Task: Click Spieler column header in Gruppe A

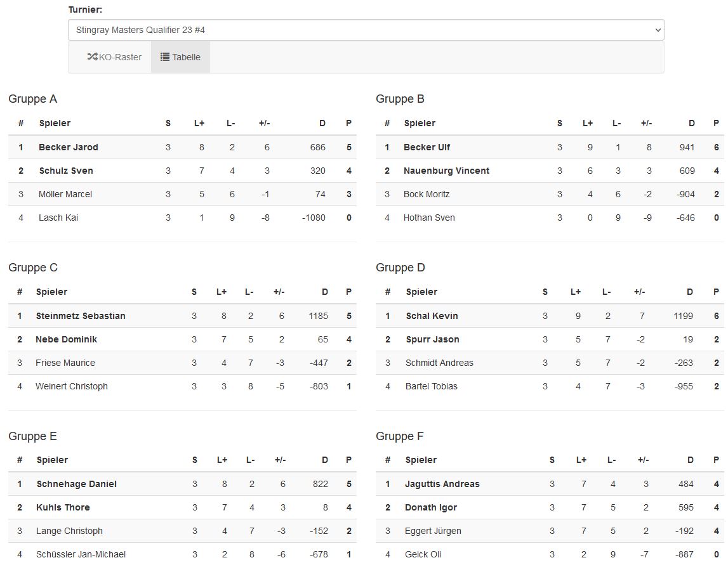Action: pos(55,123)
